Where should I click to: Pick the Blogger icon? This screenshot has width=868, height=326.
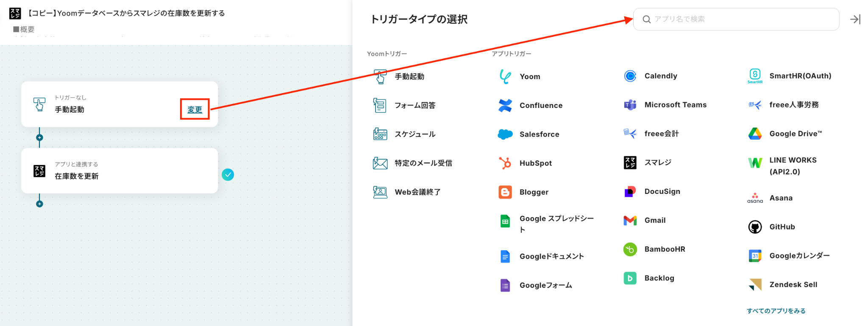505,192
